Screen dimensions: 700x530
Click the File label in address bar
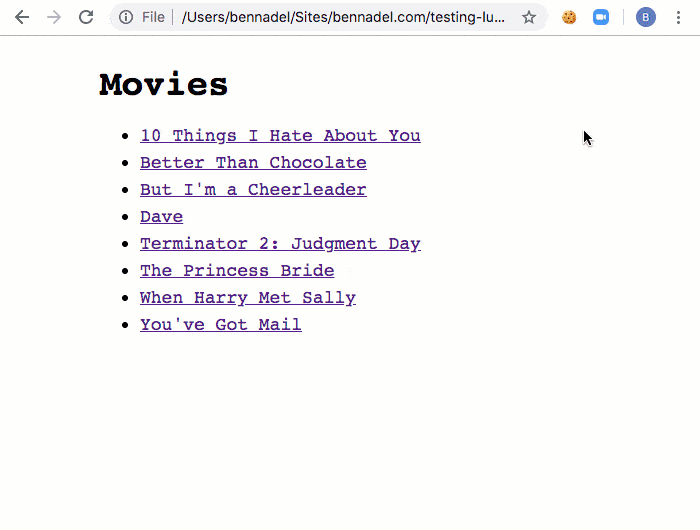coord(153,17)
